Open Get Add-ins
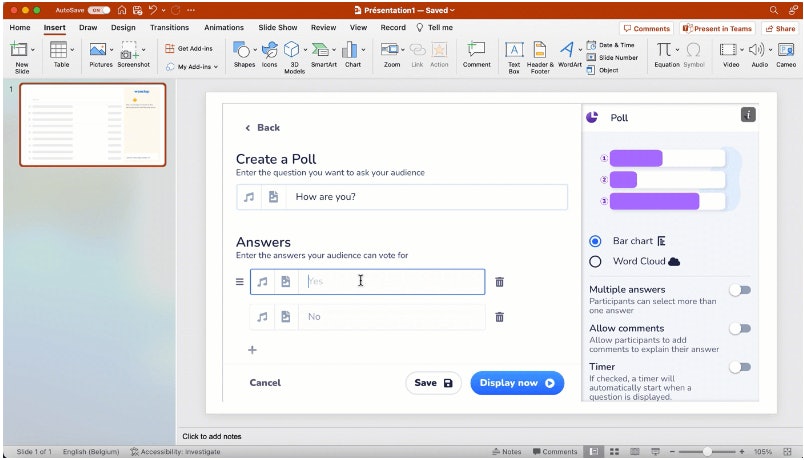804x460 pixels. [189, 48]
